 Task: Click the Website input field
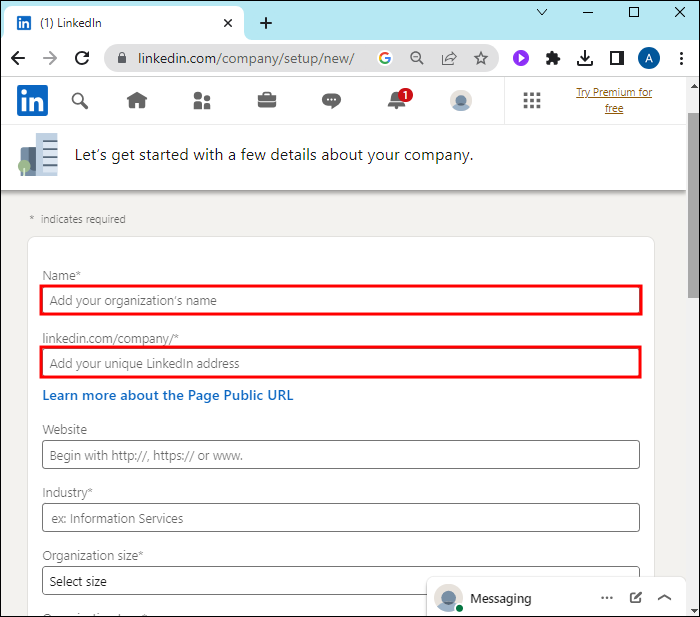[x=341, y=454]
